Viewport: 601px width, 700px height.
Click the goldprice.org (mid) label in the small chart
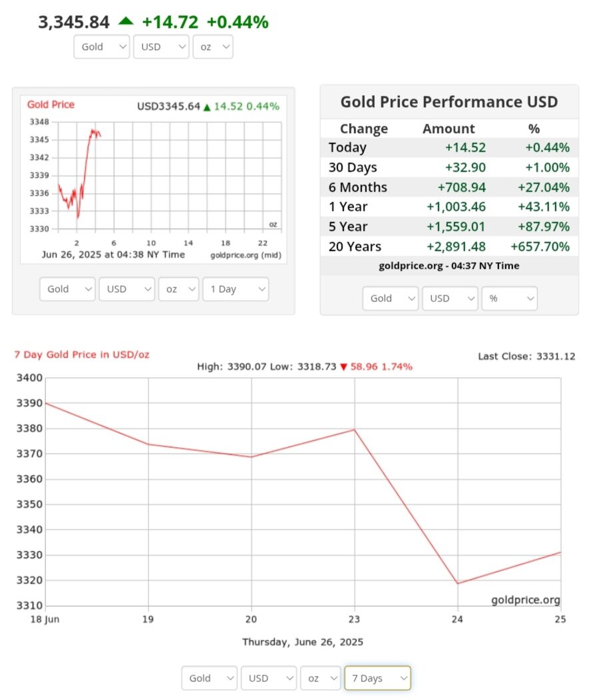coord(245,255)
